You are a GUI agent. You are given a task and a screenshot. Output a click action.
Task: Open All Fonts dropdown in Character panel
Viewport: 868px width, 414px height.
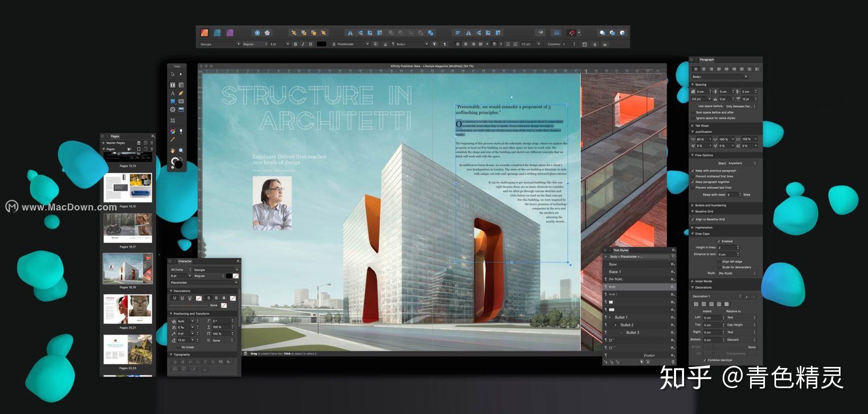tap(180, 270)
